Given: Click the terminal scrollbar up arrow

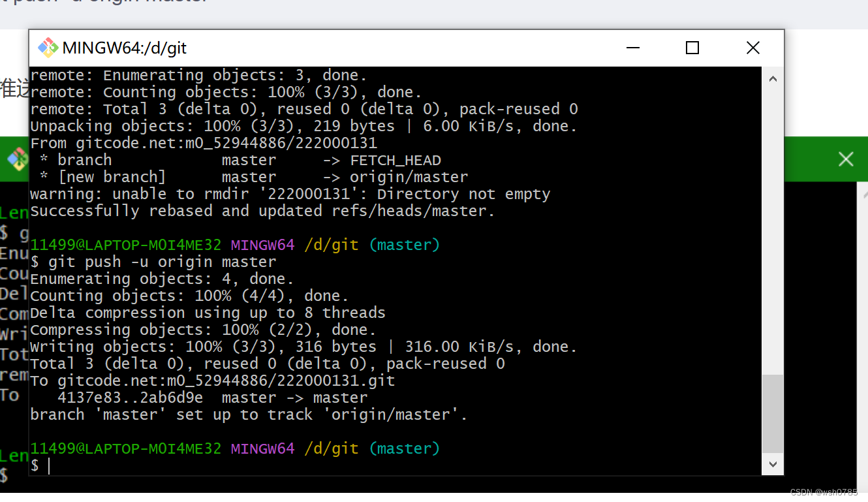Looking at the screenshot, I should (773, 79).
